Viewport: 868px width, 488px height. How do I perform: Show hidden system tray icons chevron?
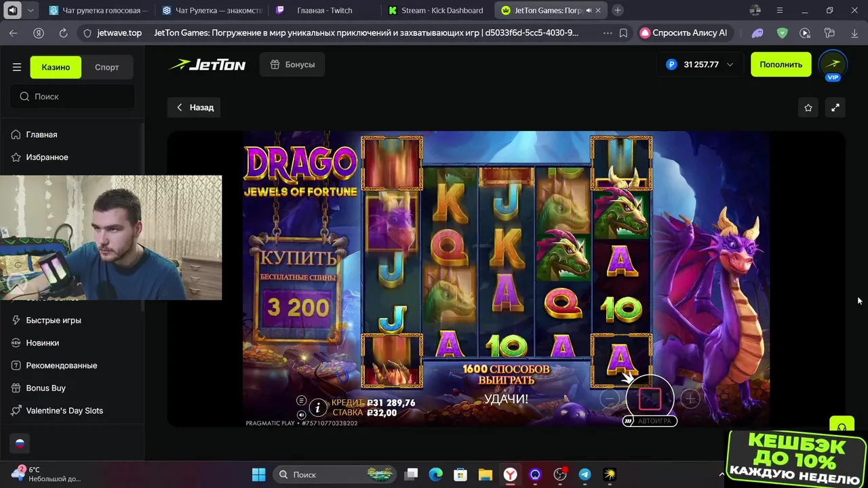(x=722, y=474)
